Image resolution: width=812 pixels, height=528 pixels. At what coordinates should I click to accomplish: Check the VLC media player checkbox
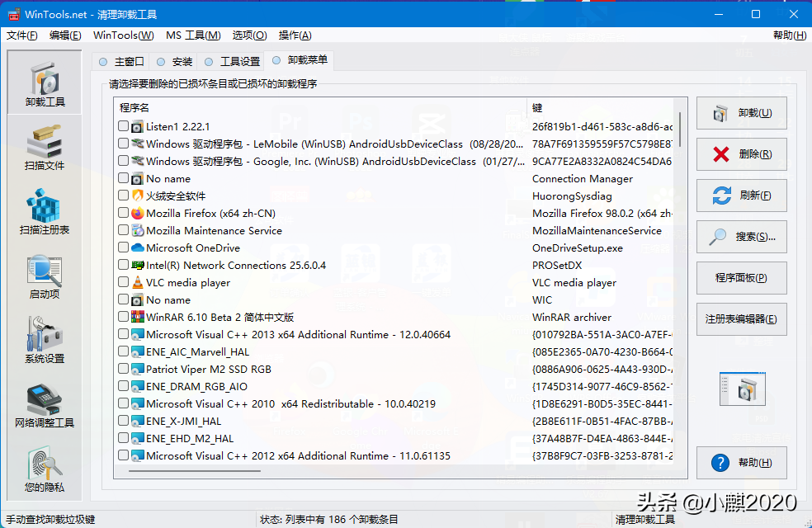tap(123, 282)
